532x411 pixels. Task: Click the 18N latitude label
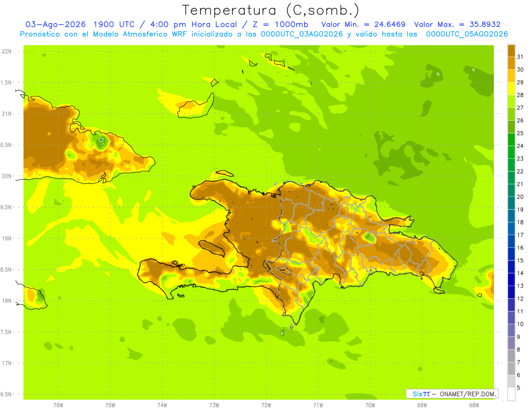coord(8,301)
